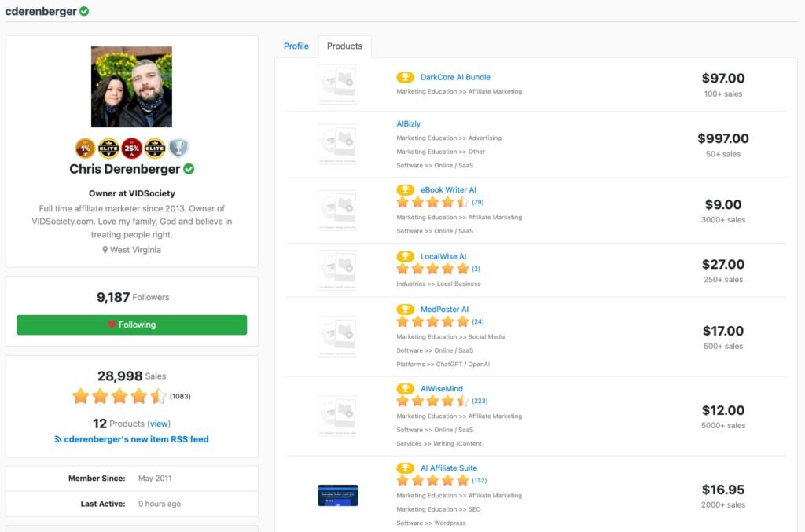This screenshot has height=532, width=805.
Task: Click the silver trophy badge icon
Action: (178, 149)
